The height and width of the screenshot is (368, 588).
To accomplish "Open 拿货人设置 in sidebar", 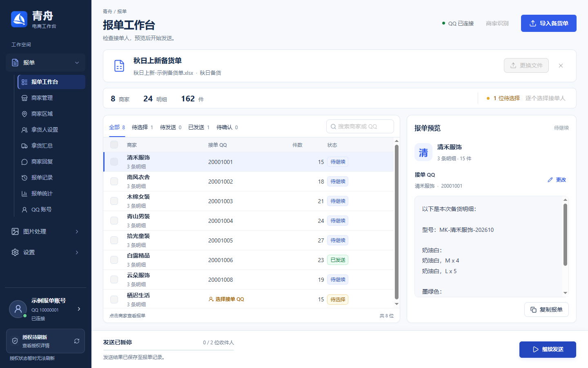I will (51, 130).
